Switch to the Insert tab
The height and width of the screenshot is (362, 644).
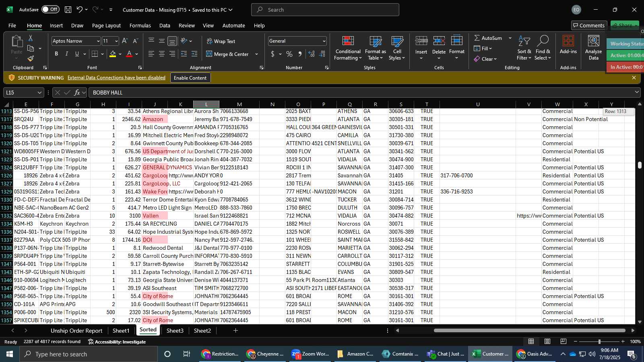(56, 25)
